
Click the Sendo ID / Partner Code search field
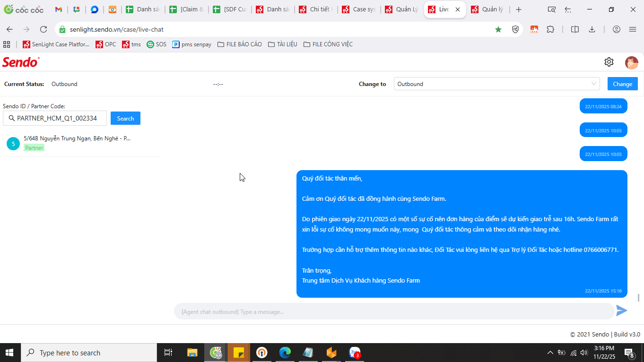[55, 118]
